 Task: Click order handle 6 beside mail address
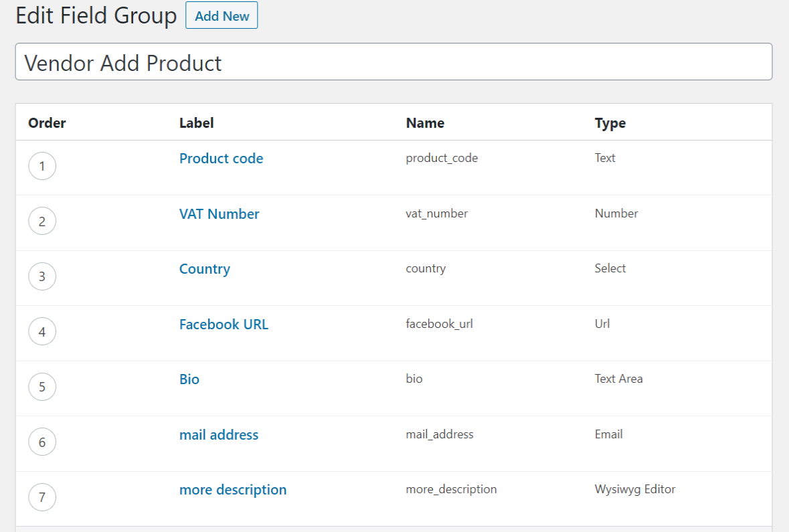[x=42, y=442]
